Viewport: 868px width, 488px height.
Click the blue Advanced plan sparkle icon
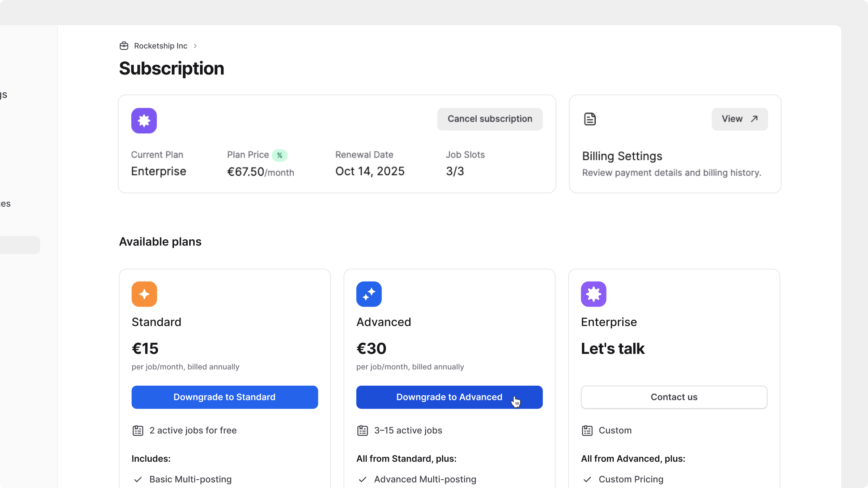click(x=369, y=294)
